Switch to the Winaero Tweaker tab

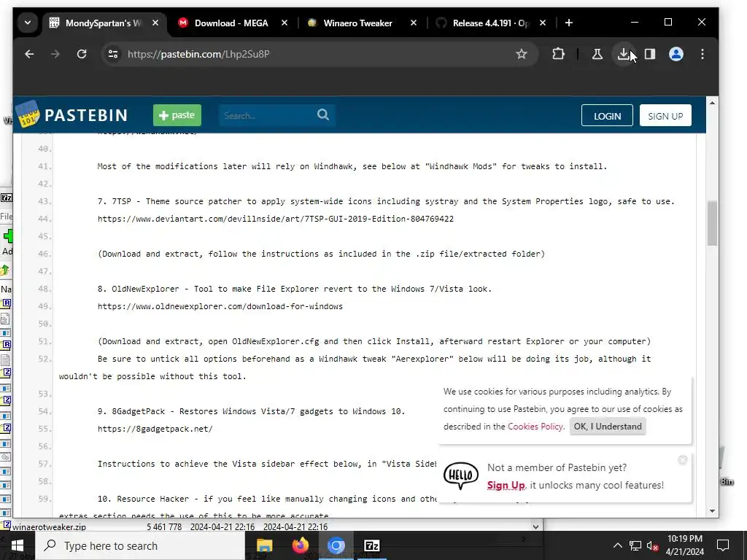pos(357,23)
